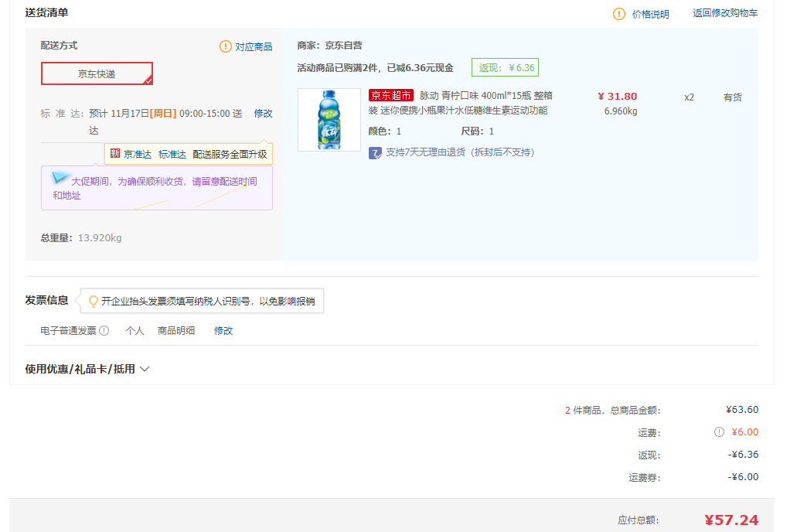The image size is (797, 532).
Task: Click the price explanation warning icon
Action: [618, 14]
